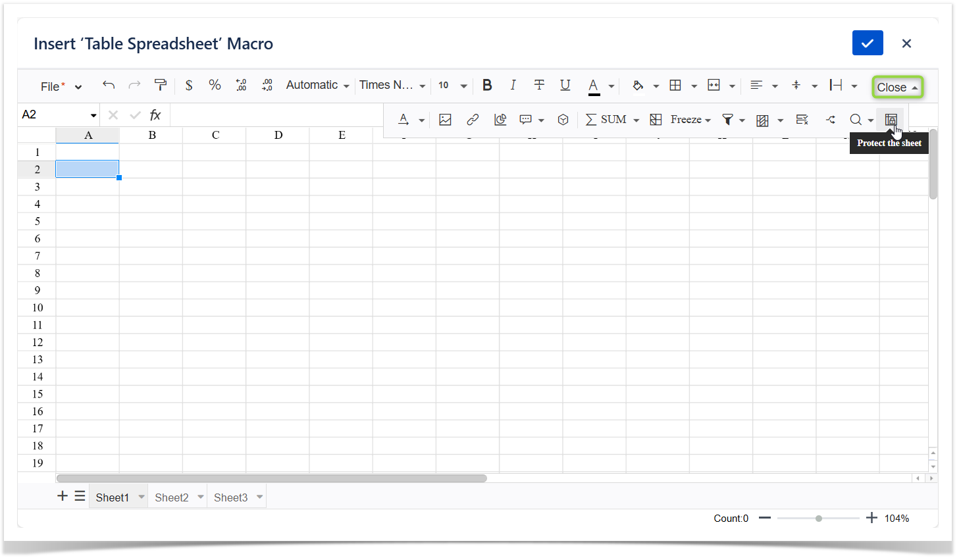Toggle bold formatting
Viewport: 961px width, 560px height.
click(x=487, y=86)
